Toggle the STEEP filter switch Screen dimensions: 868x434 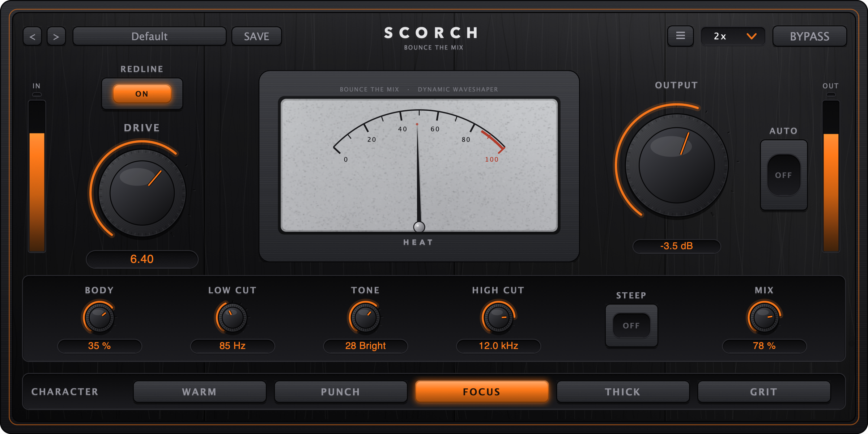pyautogui.click(x=631, y=325)
